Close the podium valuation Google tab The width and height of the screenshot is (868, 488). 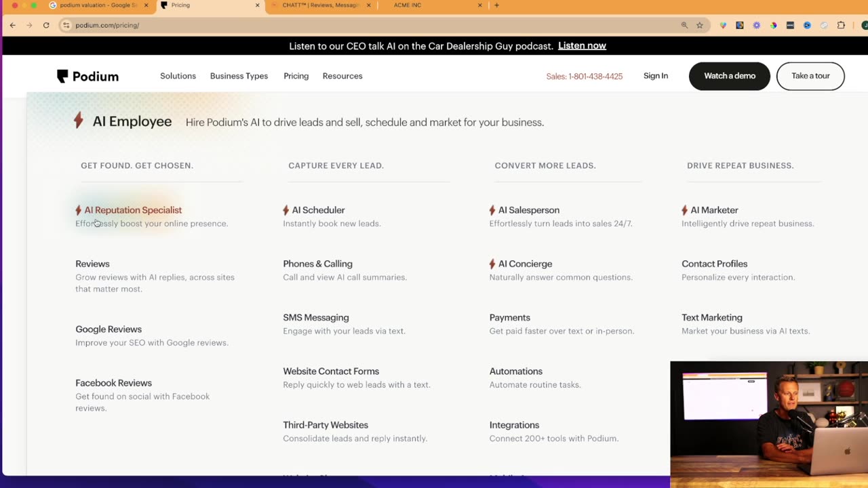pos(146,5)
